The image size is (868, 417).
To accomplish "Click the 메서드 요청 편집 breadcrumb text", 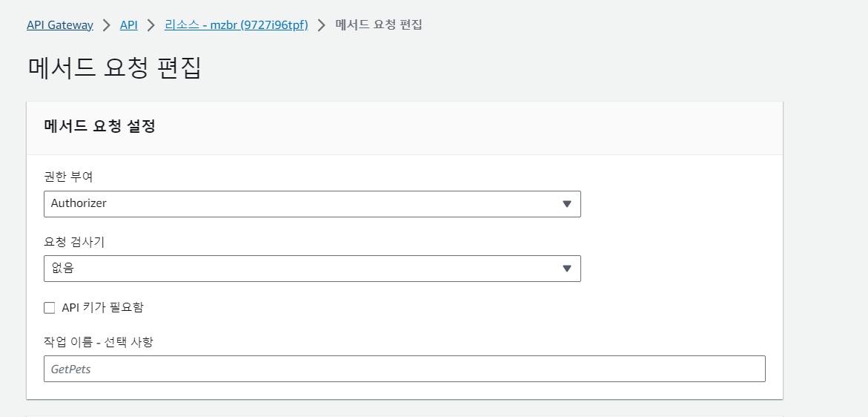I will coord(379,24).
